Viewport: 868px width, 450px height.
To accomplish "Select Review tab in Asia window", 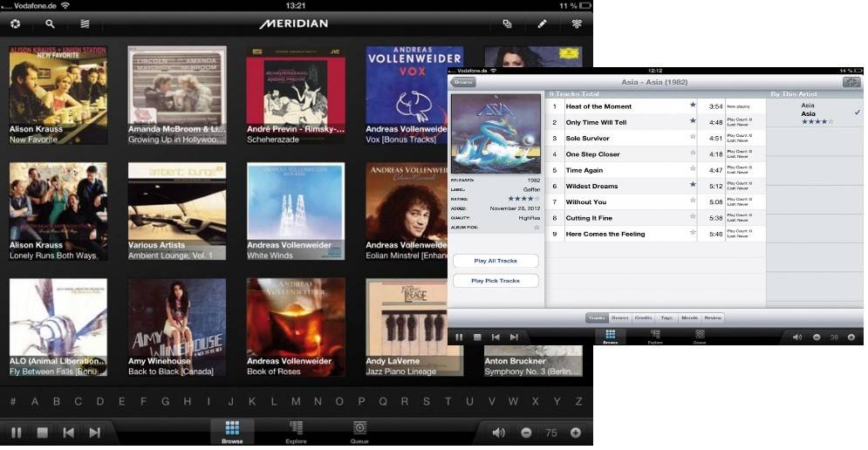I will pyautogui.click(x=713, y=317).
